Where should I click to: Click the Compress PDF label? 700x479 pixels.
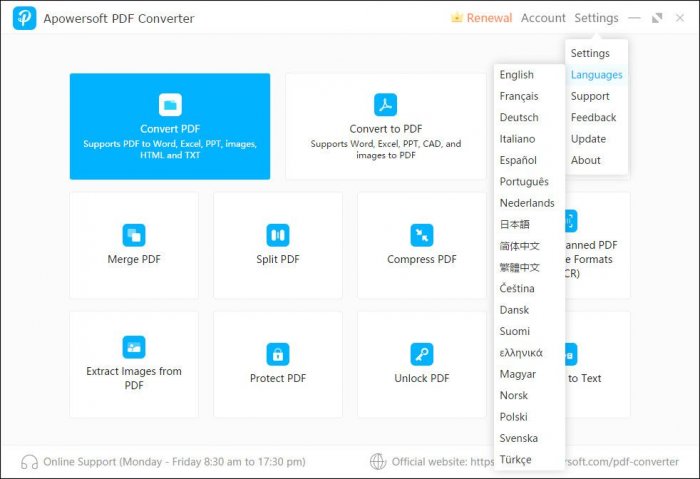422,259
